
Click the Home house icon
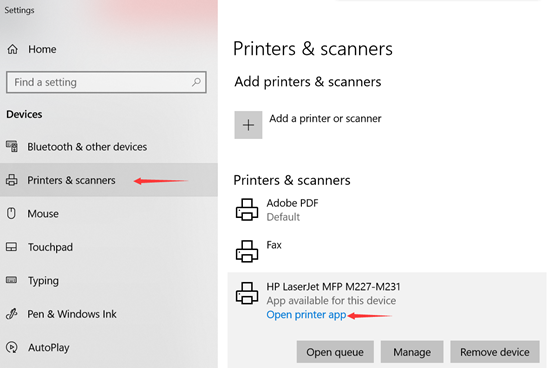(12, 49)
